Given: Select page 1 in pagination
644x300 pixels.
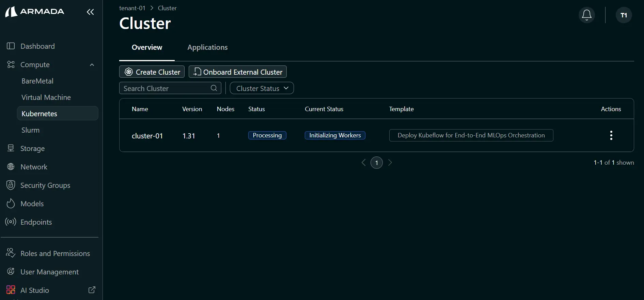Looking at the screenshot, I should click(x=377, y=163).
